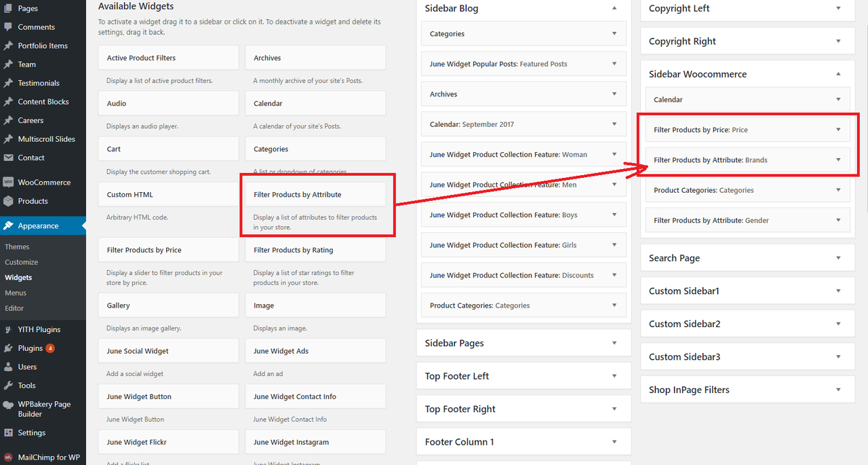Screen dimensions: 868x465
Task: Click the Settings sliders icon
Action: [8, 432]
